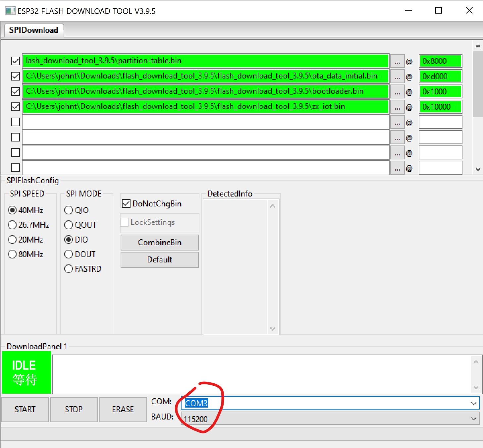Switch to the SPIDownload tab
This screenshot has height=448, width=483.
(34, 30)
